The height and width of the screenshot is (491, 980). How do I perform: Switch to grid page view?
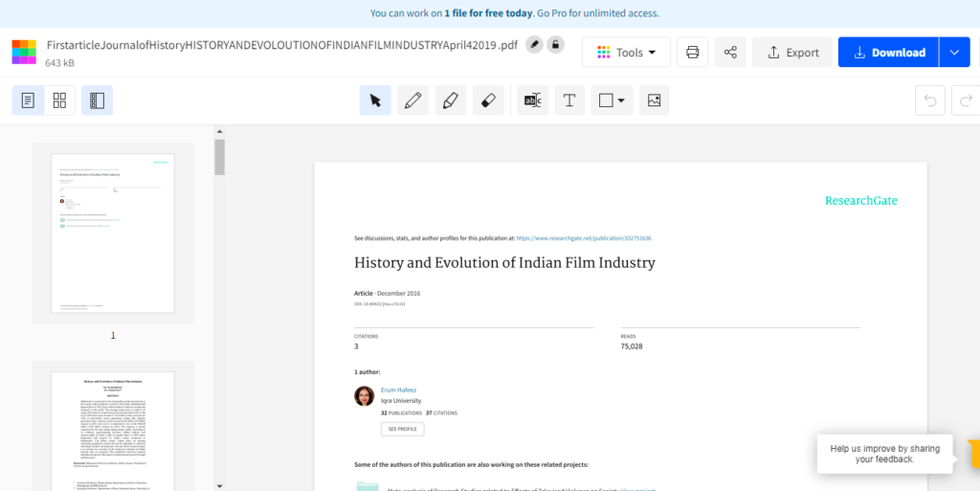pyautogui.click(x=59, y=100)
